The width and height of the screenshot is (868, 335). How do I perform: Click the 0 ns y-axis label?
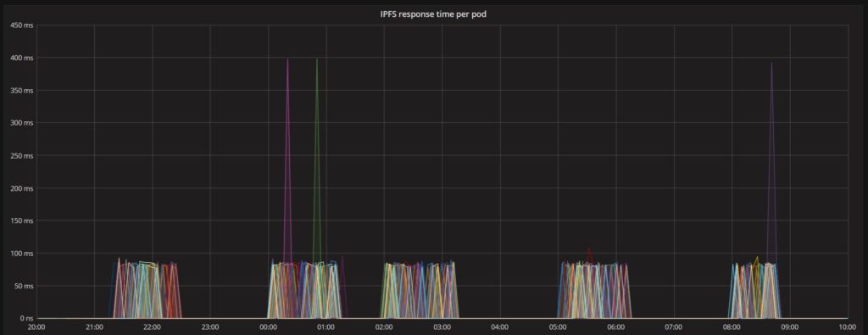point(25,318)
